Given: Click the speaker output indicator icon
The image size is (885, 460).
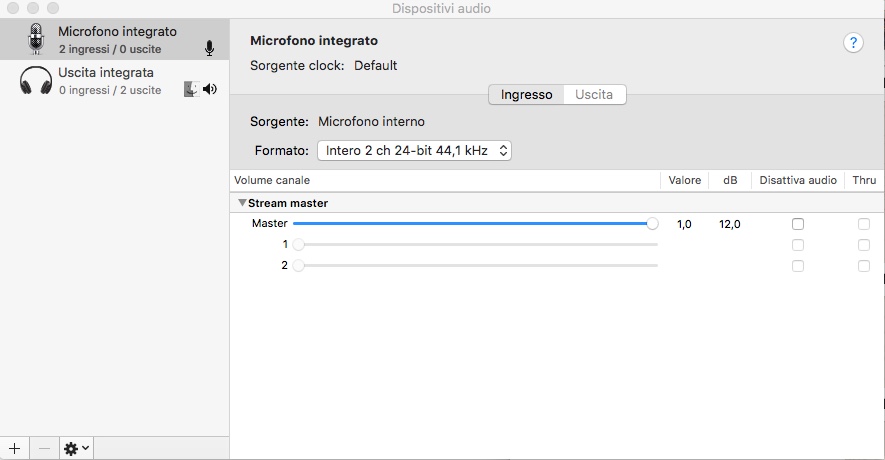Looking at the screenshot, I should (210, 89).
